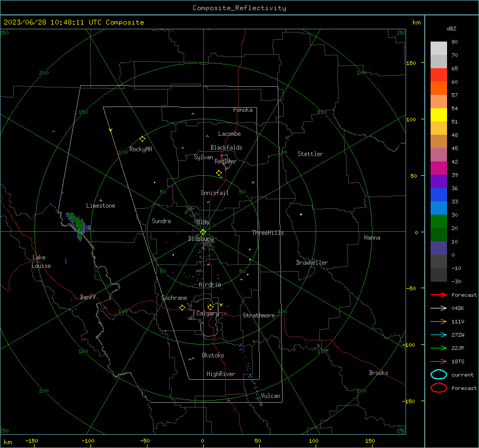This screenshot has height=448, width=479.
Task: Click the Calgary city label
Action: pos(208,313)
